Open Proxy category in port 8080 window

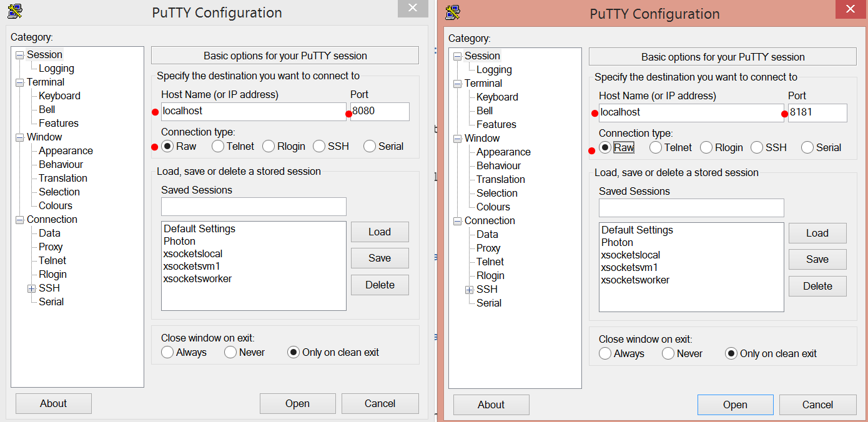pos(51,247)
